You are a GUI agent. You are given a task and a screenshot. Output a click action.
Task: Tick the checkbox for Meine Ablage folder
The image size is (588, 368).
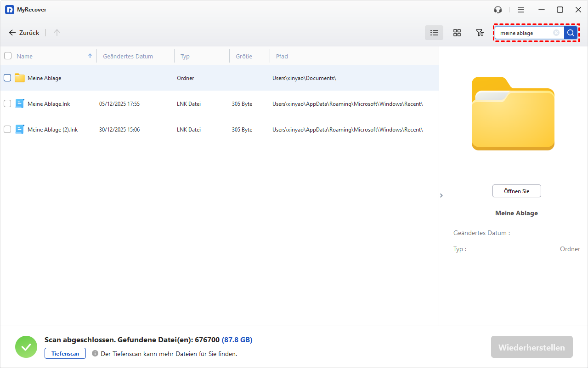click(7, 78)
